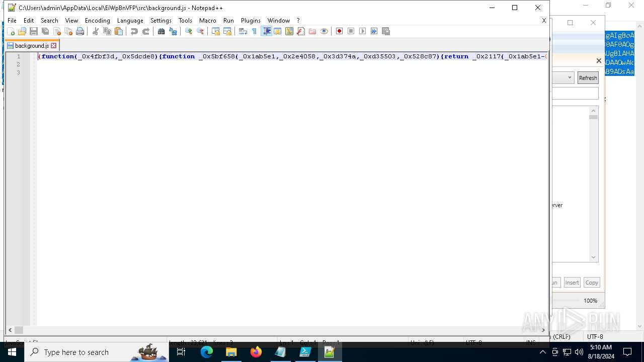Click the Insert button in the background window
Image resolution: width=644 pixels, height=362 pixels.
(572, 283)
